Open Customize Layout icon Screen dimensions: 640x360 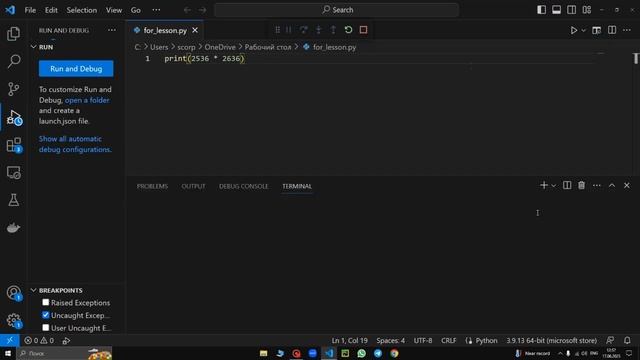point(587,10)
